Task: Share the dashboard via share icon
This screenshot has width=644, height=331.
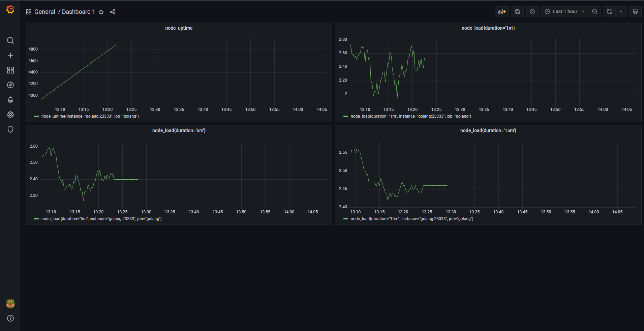Action: point(113,12)
